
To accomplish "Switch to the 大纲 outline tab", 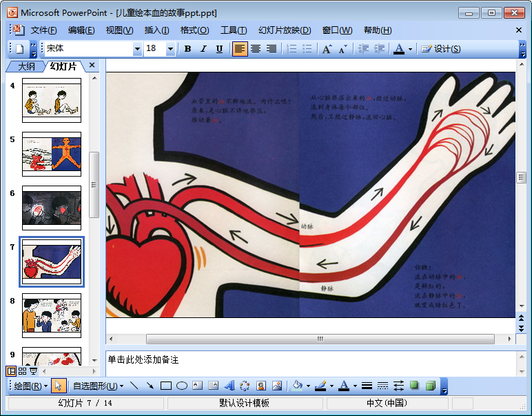I will click(x=26, y=66).
